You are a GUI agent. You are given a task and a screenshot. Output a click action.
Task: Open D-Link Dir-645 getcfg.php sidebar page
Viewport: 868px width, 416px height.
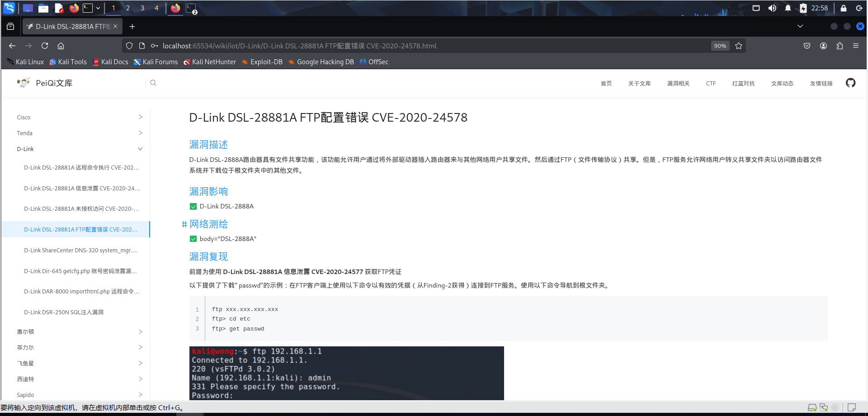tap(80, 271)
